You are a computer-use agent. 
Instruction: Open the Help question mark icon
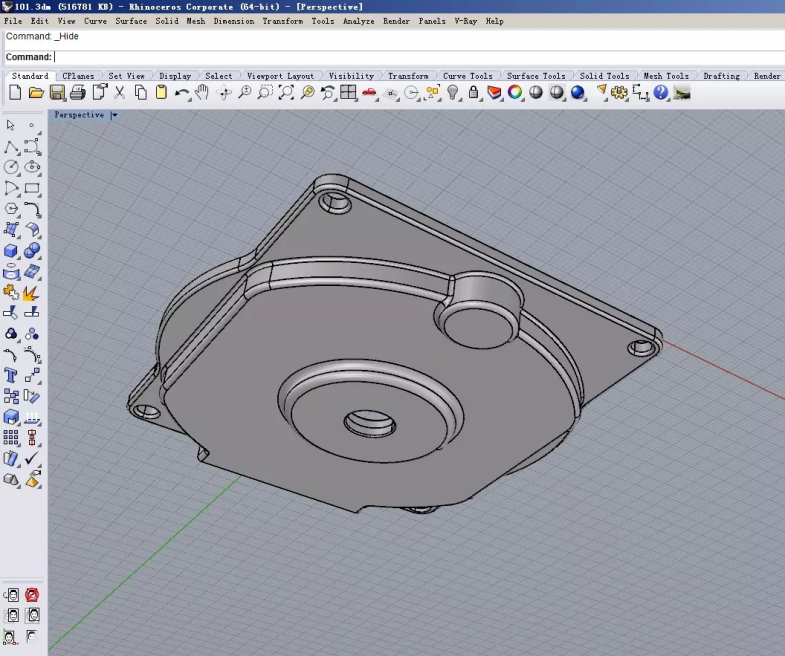660,93
